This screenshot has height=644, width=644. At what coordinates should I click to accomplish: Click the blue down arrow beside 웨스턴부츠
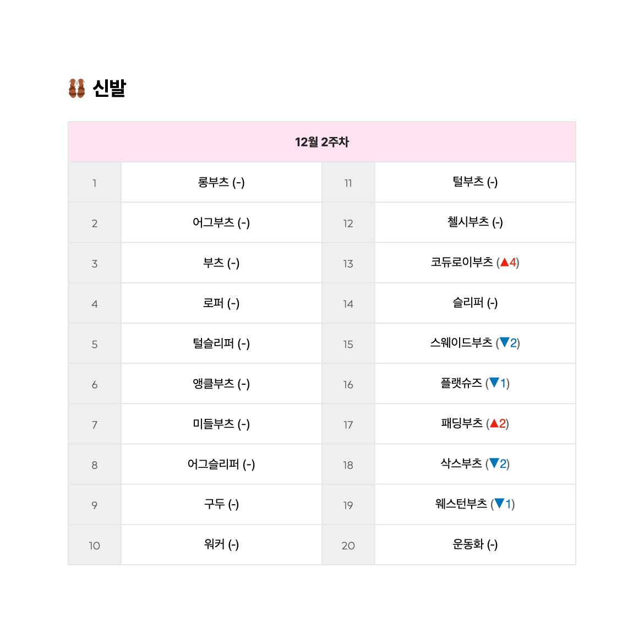pos(499,503)
